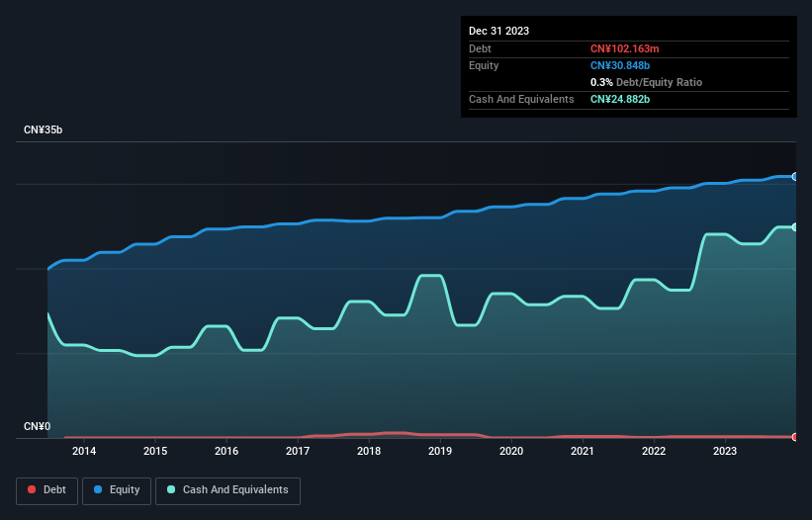Click the 2018 x-axis label
This screenshot has height=520, width=812.
click(369, 451)
